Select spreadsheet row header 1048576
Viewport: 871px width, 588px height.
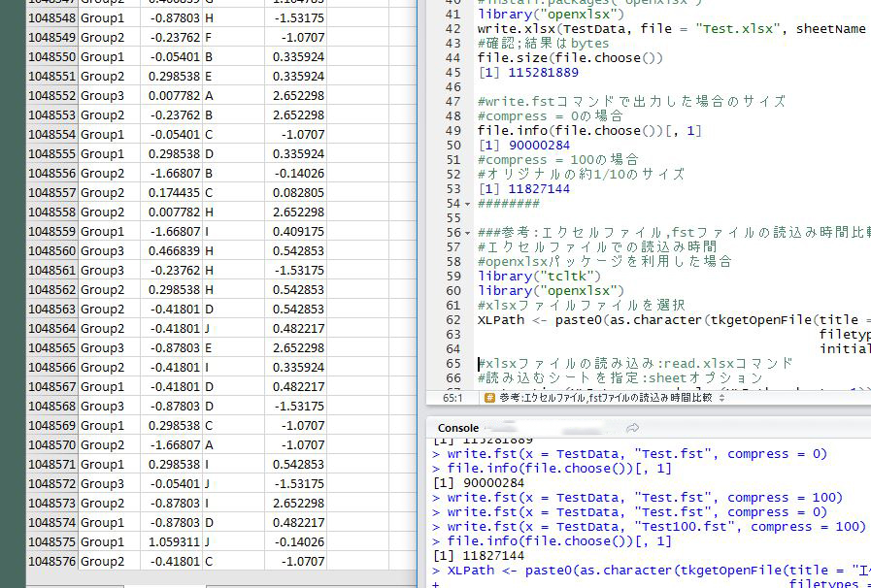click(x=51, y=561)
